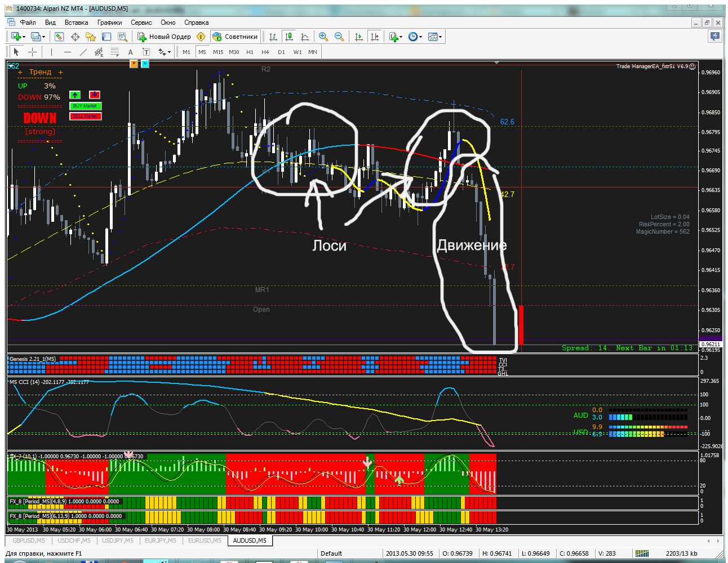Image resolution: width=728 pixels, height=563 pixels.
Task: Click the BUY Market button on chart
Action: (85, 106)
